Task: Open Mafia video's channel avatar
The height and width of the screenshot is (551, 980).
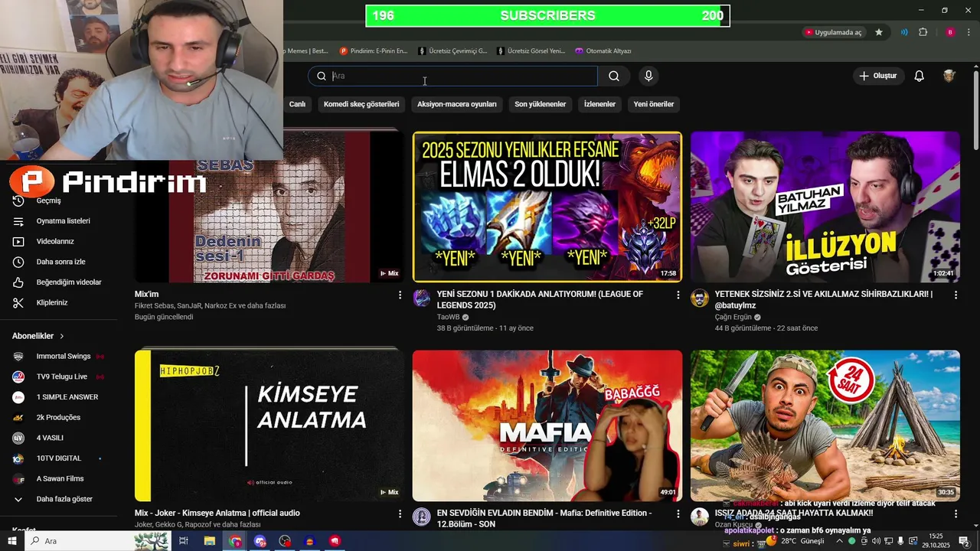Action: pyautogui.click(x=422, y=517)
